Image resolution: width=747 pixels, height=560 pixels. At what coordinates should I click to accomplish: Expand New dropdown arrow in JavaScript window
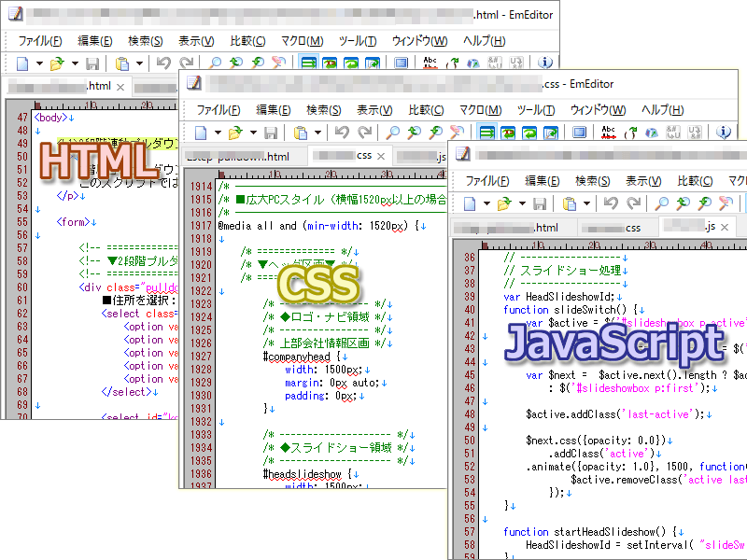click(486, 203)
